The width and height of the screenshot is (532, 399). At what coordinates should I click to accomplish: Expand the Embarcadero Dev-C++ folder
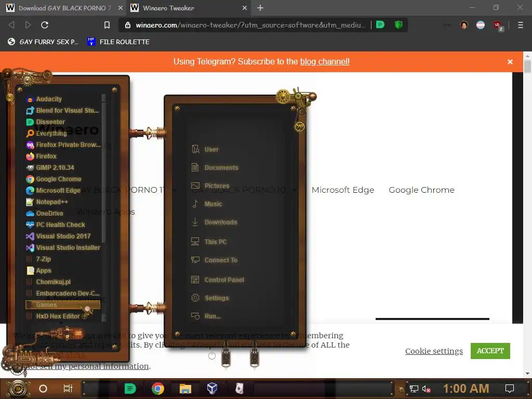[x=63, y=294]
